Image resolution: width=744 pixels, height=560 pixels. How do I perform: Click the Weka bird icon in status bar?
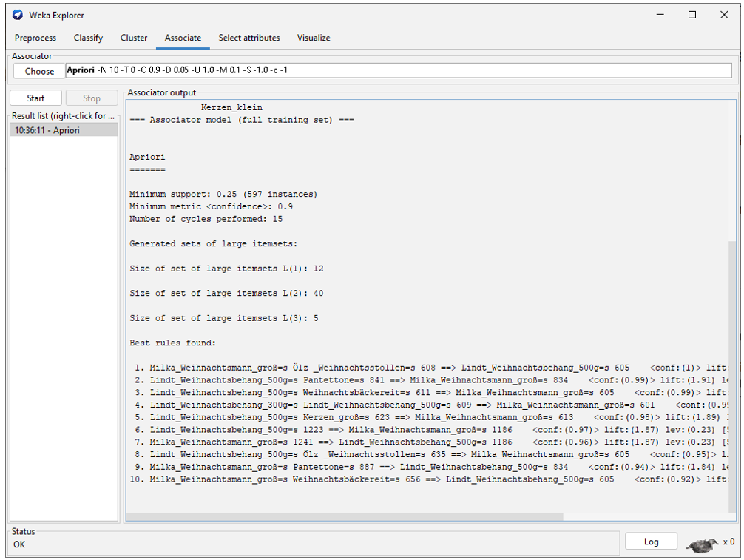[x=703, y=545]
